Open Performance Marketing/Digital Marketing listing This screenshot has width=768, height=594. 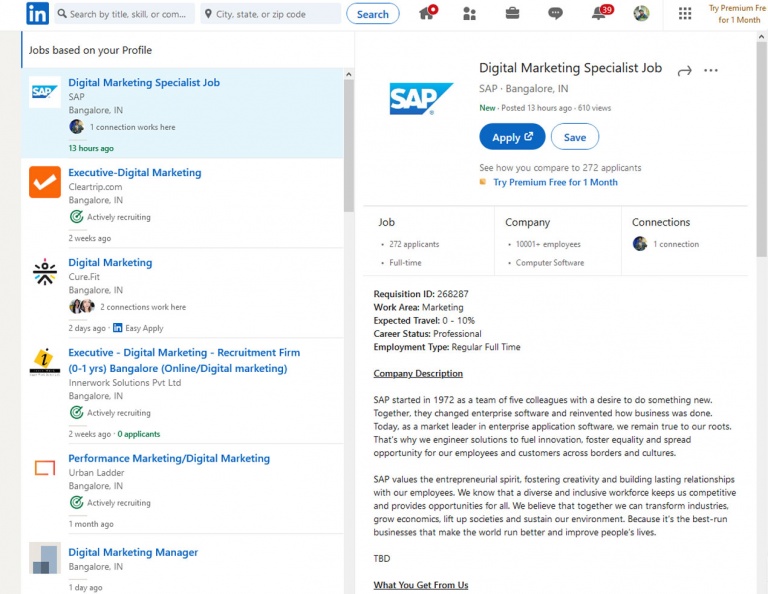point(169,458)
